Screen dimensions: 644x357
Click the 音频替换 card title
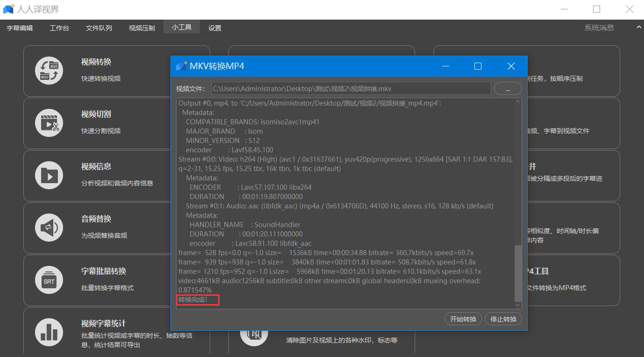(x=96, y=219)
